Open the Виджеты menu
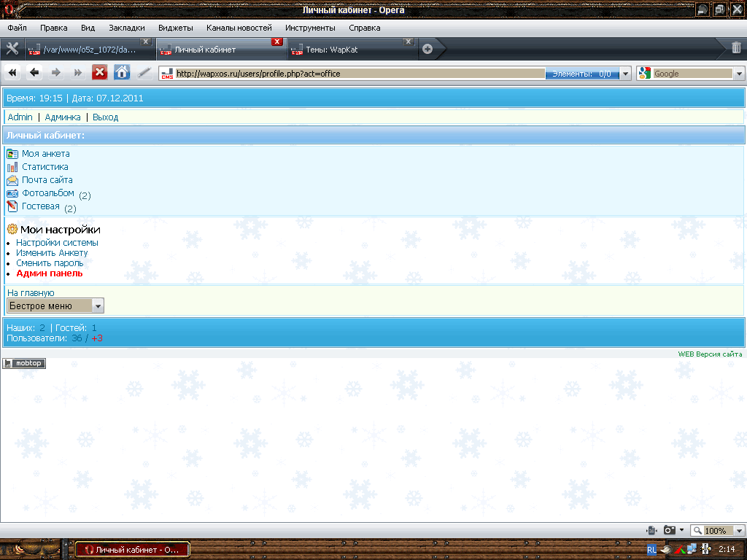The image size is (747, 560). coord(175,28)
